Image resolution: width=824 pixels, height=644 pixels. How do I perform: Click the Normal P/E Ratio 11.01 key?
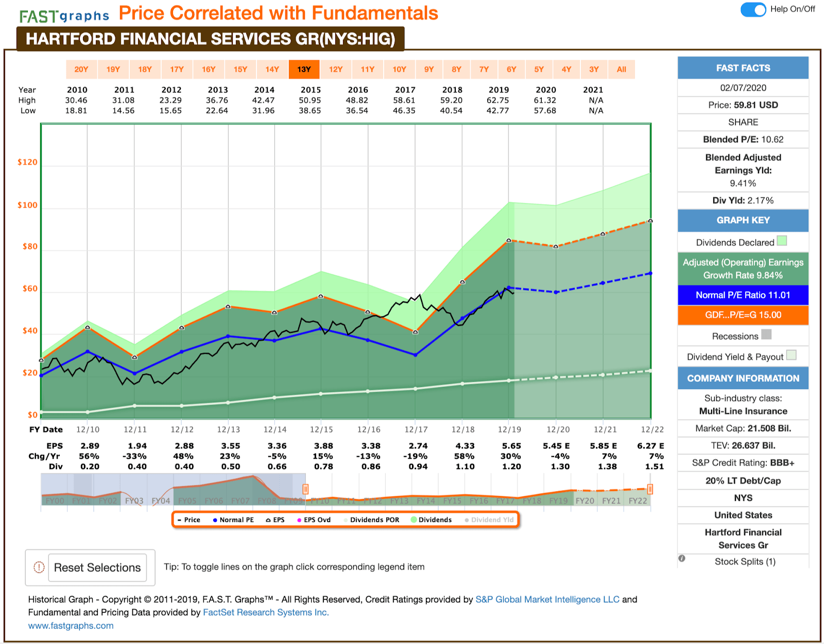pyautogui.click(x=743, y=295)
